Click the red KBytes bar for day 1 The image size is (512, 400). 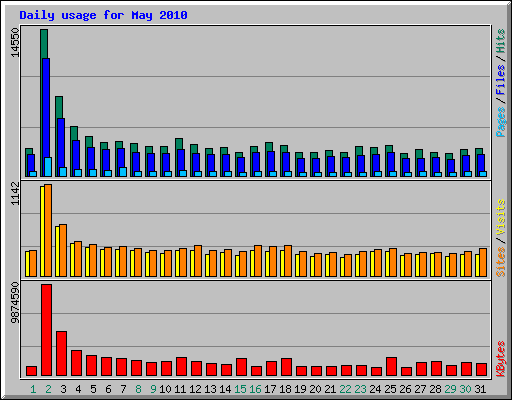31,371
